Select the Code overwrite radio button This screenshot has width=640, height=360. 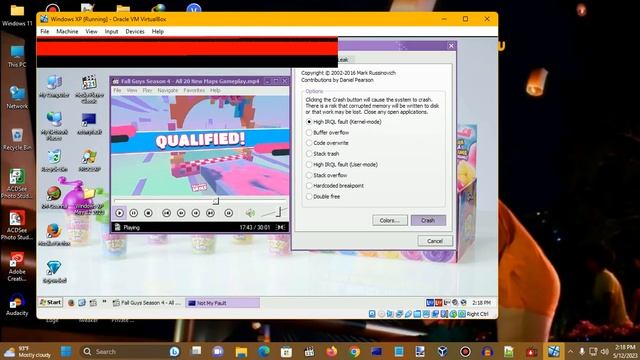click(309, 143)
